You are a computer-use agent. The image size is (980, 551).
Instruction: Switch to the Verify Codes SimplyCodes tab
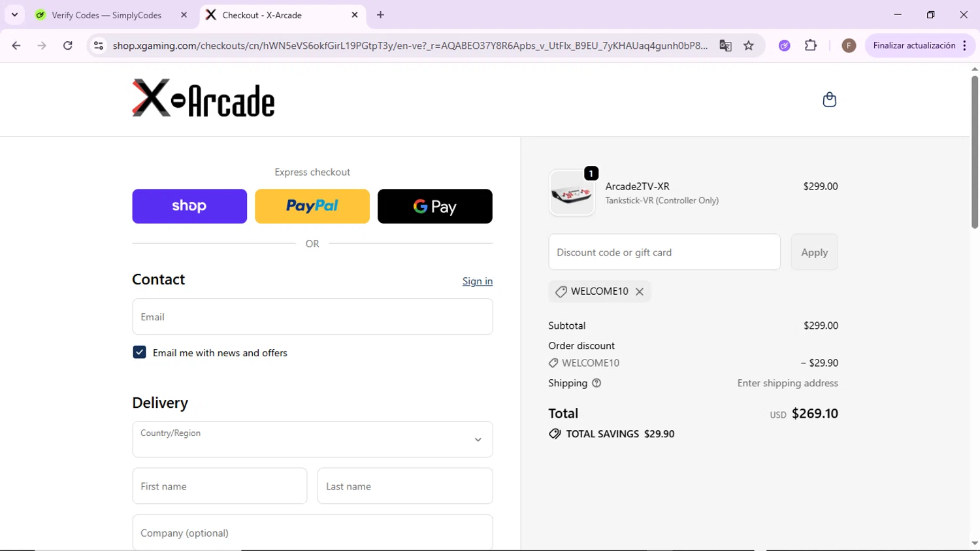pyautogui.click(x=106, y=14)
